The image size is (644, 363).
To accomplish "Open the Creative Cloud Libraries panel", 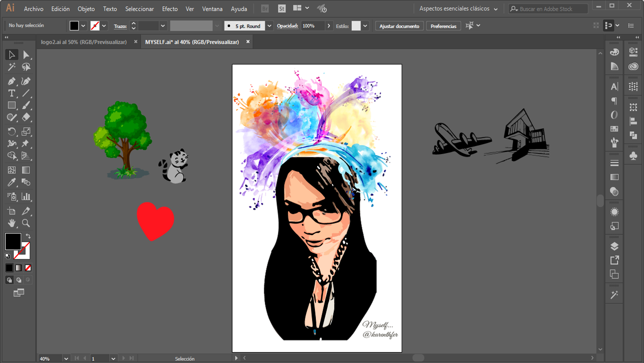I will tap(634, 66).
